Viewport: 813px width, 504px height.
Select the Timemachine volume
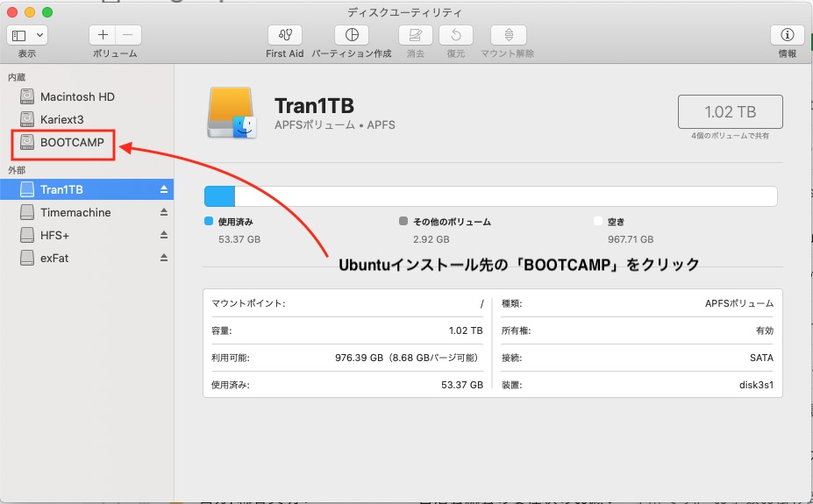coord(87,212)
